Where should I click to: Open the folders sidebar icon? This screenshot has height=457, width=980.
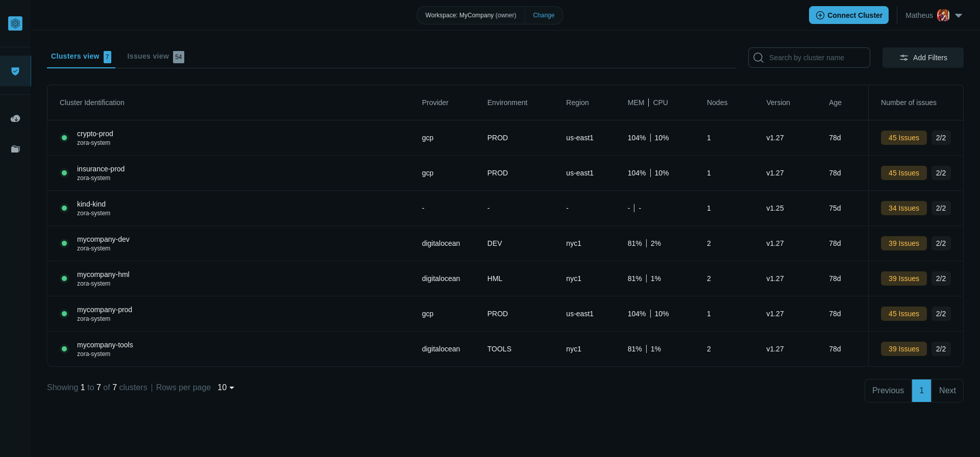coord(15,149)
